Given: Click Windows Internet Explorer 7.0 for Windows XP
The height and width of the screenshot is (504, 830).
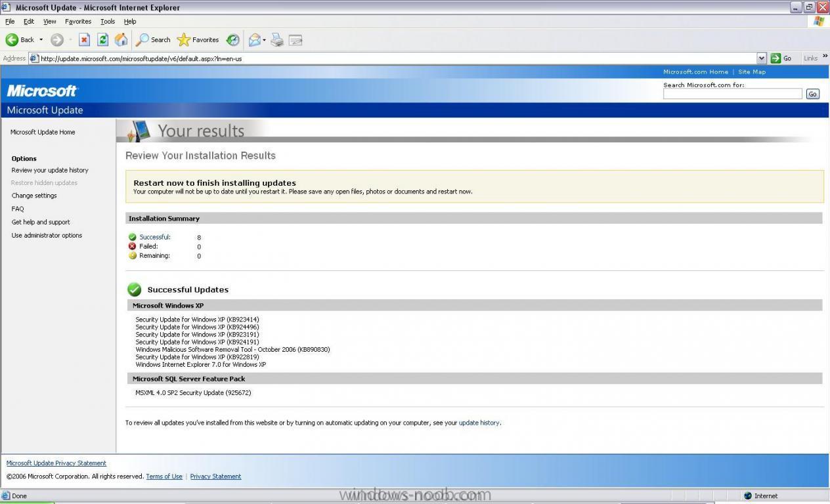Looking at the screenshot, I should point(201,364).
